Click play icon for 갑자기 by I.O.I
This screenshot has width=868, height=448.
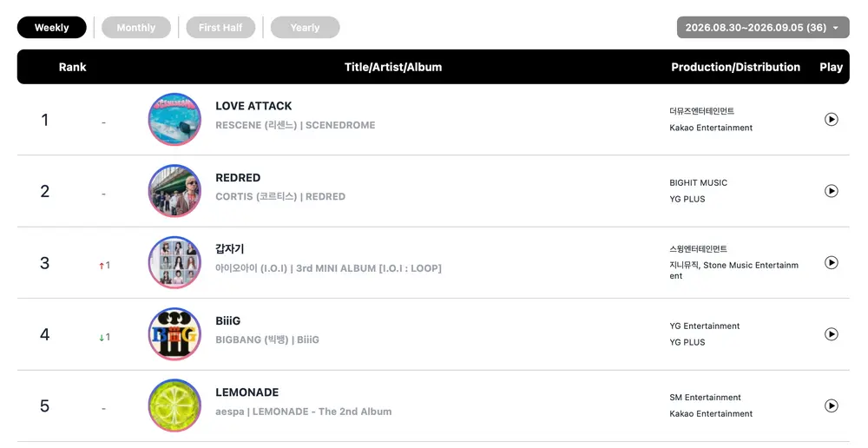(831, 262)
